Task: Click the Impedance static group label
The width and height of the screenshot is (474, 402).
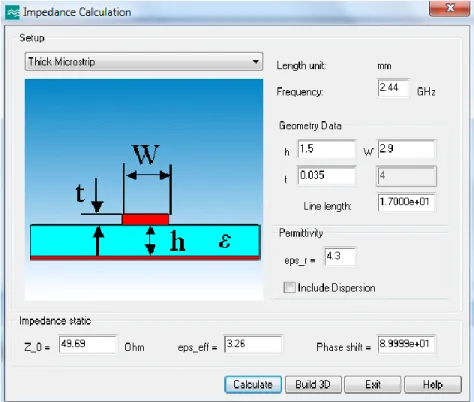Action: [x=55, y=321]
